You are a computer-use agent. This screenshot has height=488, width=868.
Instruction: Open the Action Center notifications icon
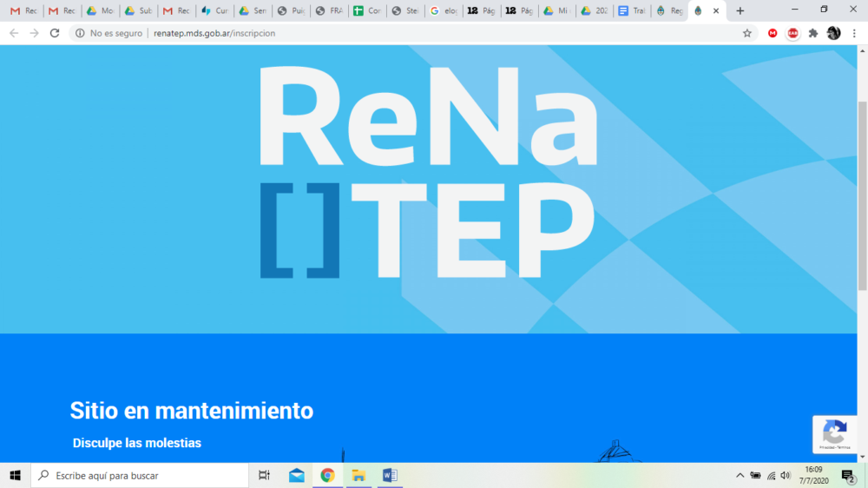tap(847, 475)
